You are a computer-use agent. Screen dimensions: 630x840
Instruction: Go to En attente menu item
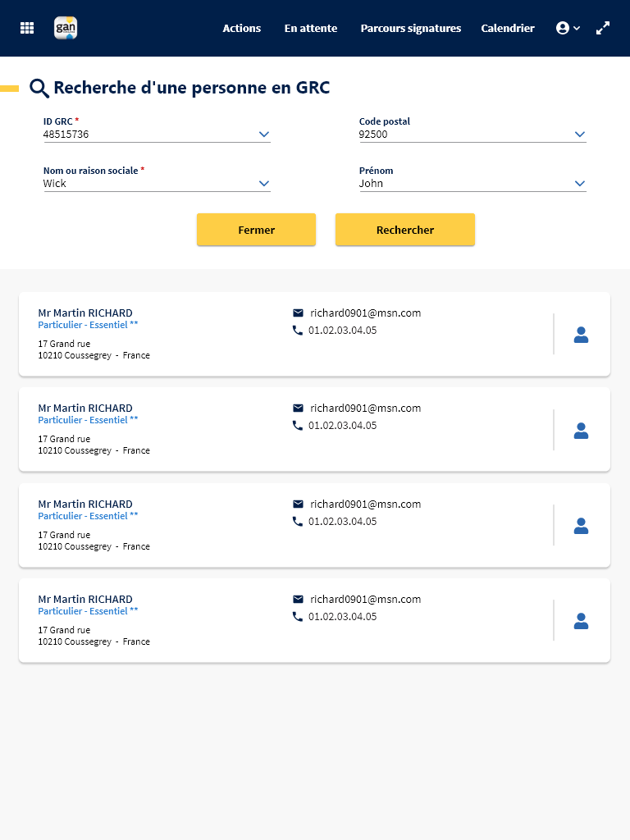point(311,29)
